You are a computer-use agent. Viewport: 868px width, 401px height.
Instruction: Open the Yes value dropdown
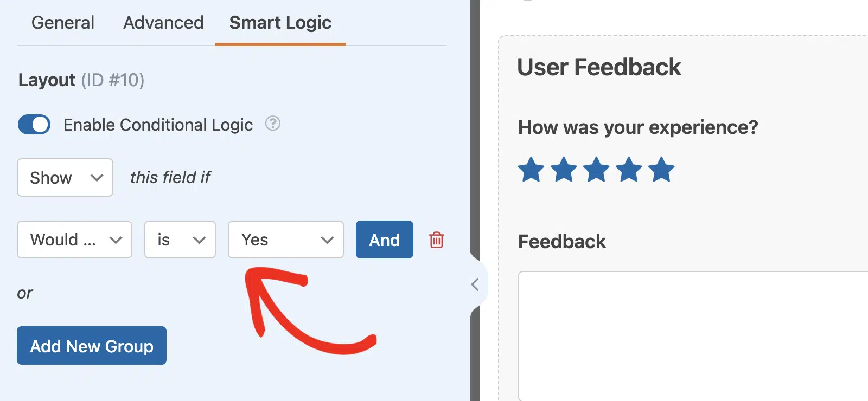(x=286, y=240)
